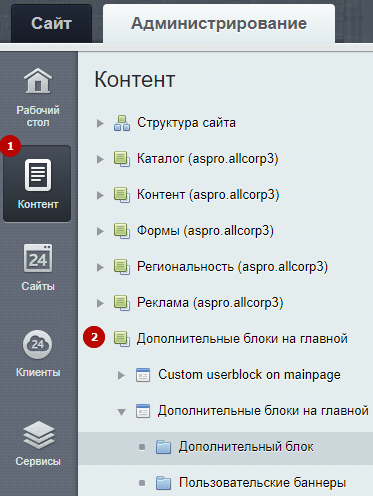This screenshot has height=496, width=373.
Task: Click nested Дополнительные блоки на главной window icon
Action: 143,411
